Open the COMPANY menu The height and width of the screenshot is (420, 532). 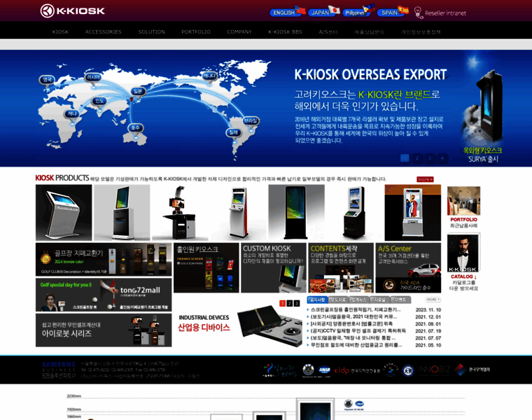point(239,31)
